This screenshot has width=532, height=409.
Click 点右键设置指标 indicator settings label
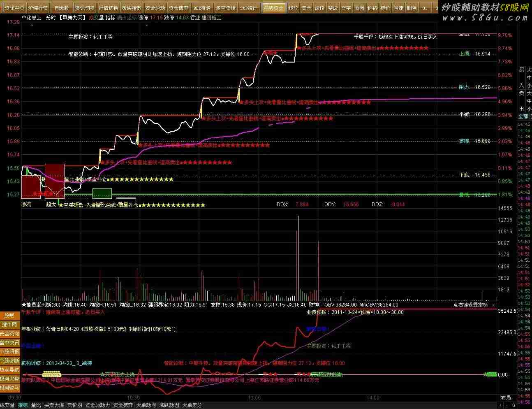(470, 305)
